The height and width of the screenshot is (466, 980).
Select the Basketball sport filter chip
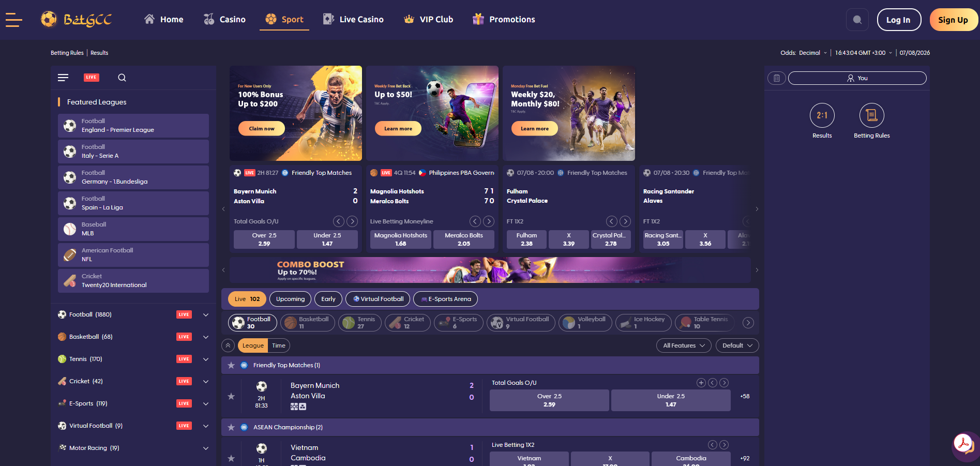[308, 323]
